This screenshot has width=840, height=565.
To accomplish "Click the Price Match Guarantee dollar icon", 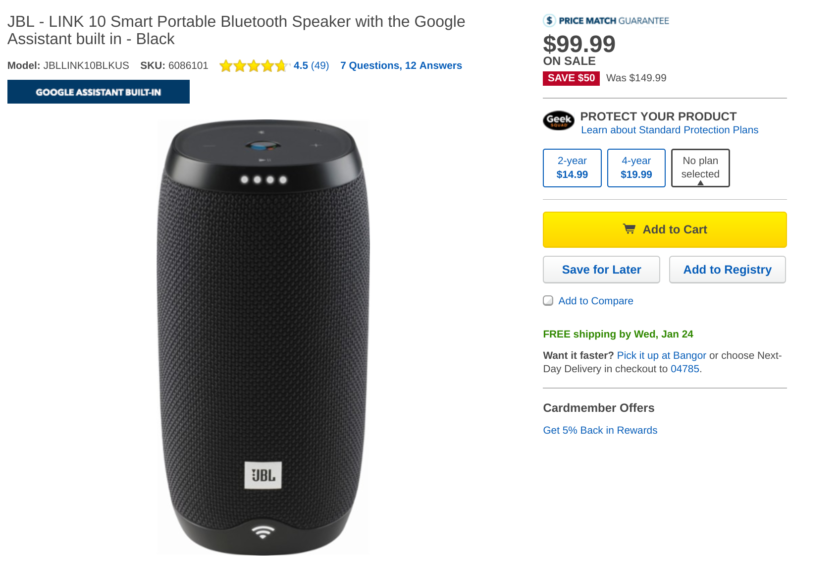I will 549,20.
